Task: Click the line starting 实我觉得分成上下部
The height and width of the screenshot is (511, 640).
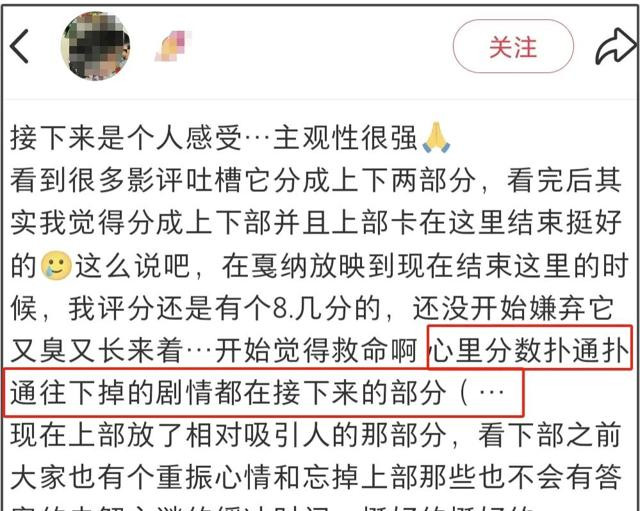Action: (x=316, y=223)
